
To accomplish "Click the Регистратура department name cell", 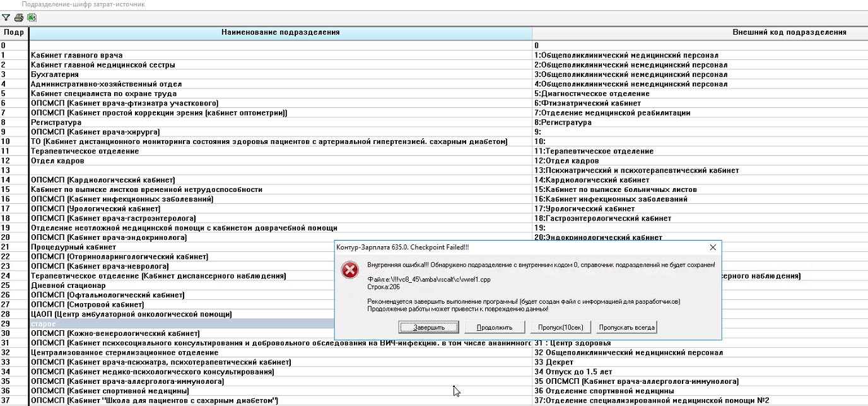I will point(56,122).
